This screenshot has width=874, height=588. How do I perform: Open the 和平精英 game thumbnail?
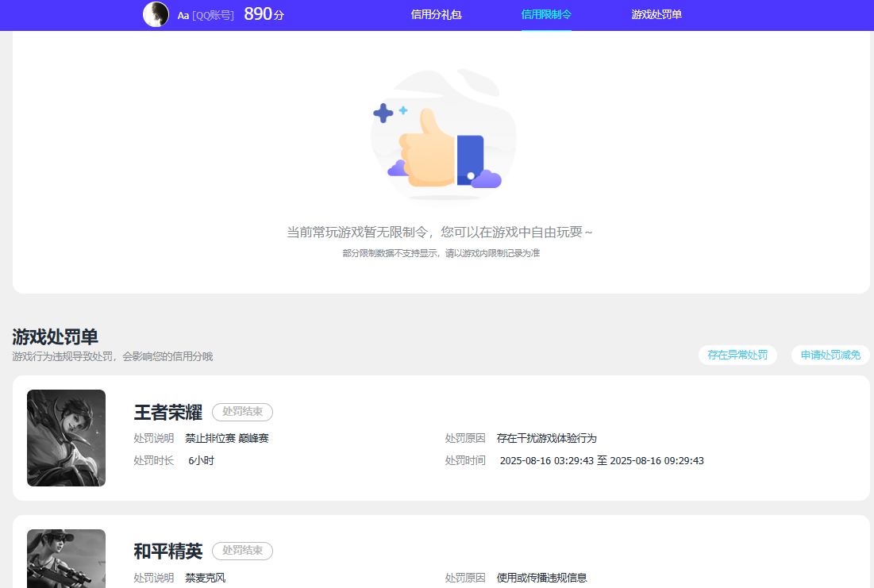[x=67, y=559]
